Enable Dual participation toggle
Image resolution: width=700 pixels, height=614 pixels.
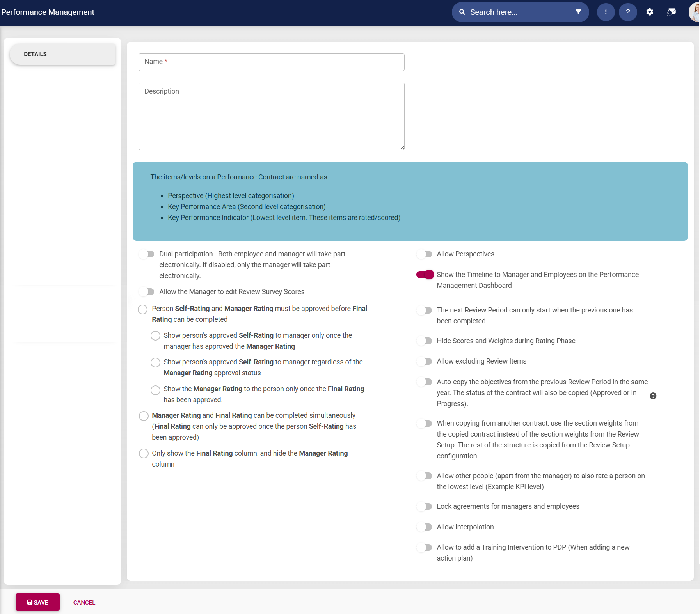[x=147, y=254]
